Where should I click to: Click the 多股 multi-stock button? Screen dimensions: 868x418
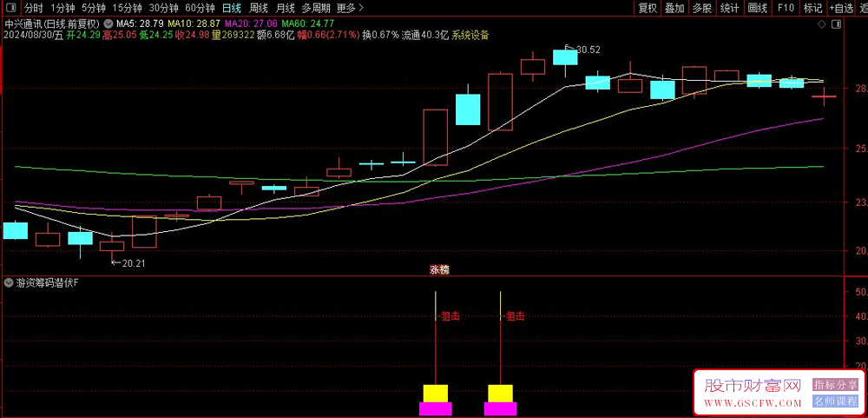tap(701, 8)
